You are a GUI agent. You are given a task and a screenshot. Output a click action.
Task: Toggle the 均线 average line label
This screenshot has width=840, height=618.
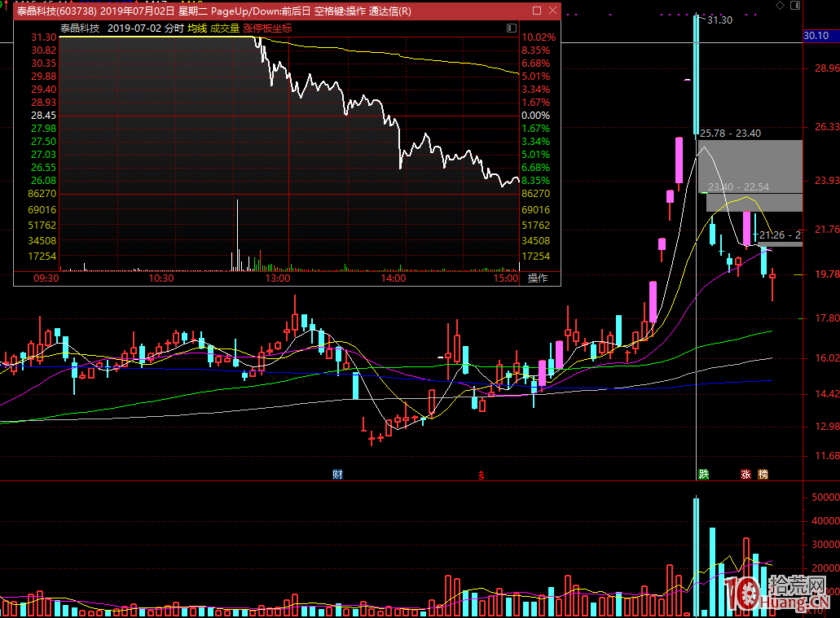point(196,28)
